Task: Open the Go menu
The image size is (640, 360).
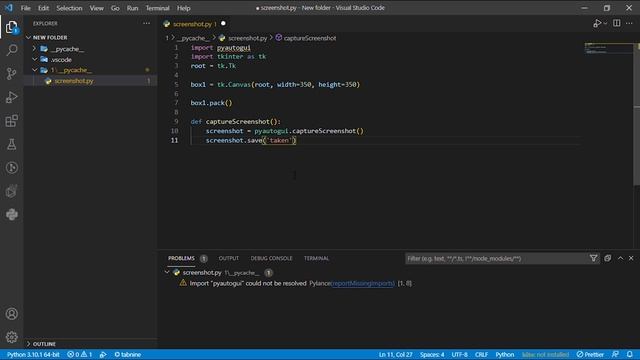Action: (x=115, y=8)
